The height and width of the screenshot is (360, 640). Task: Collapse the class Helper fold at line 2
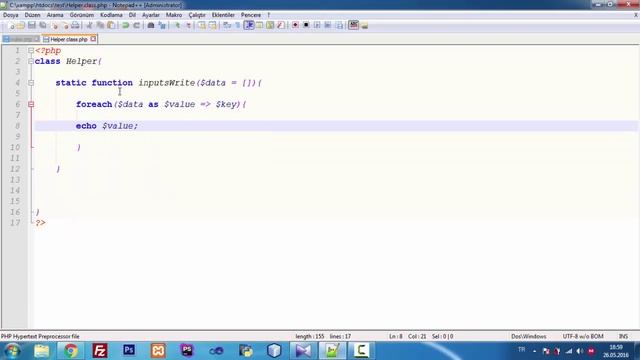[31, 61]
